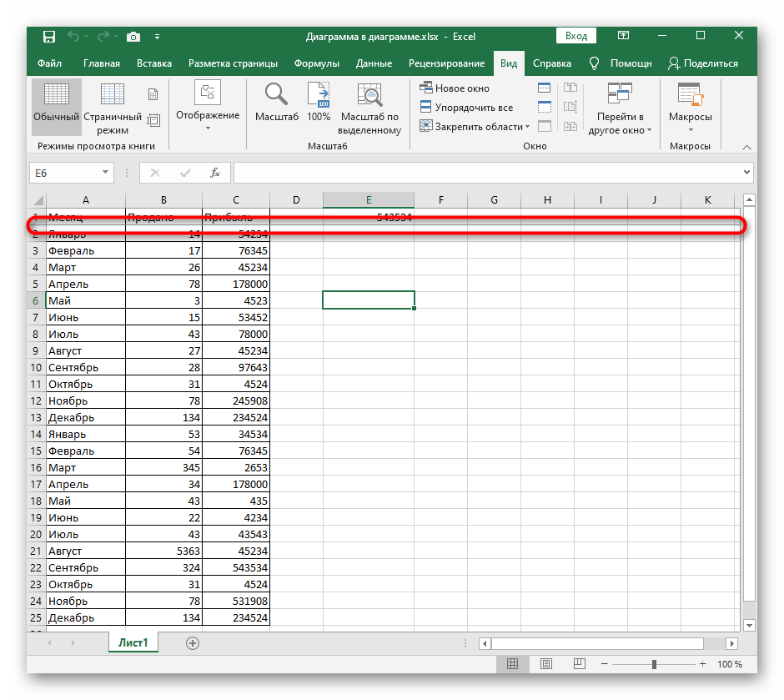
Task: Open the Лист1 sheet tab
Action: (133, 642)
